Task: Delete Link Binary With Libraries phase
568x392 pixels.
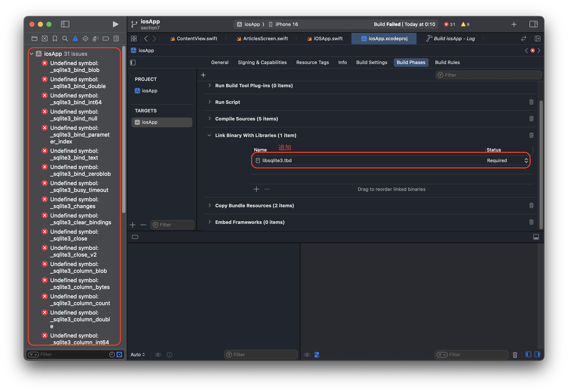Action: coord(531,135)
